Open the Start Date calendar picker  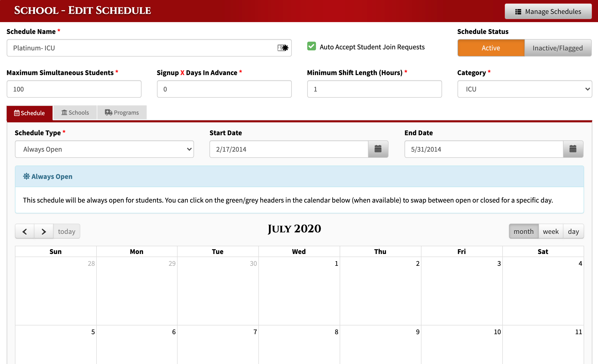click(x=378, y=149)
